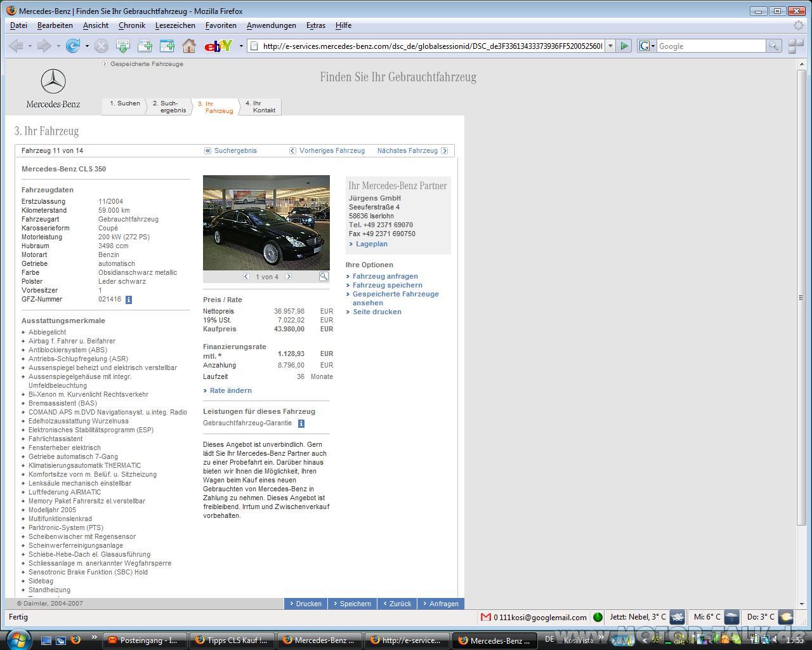Click the weather icon next to Do: 3° C
Screen dimensions: 812x650
click(x=786, y=617)
